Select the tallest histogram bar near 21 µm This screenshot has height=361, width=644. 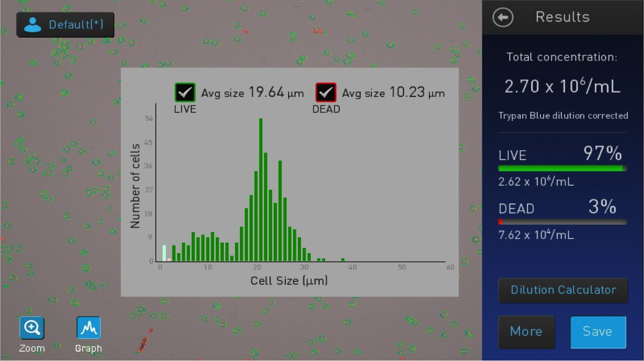(x=261, y=189)
